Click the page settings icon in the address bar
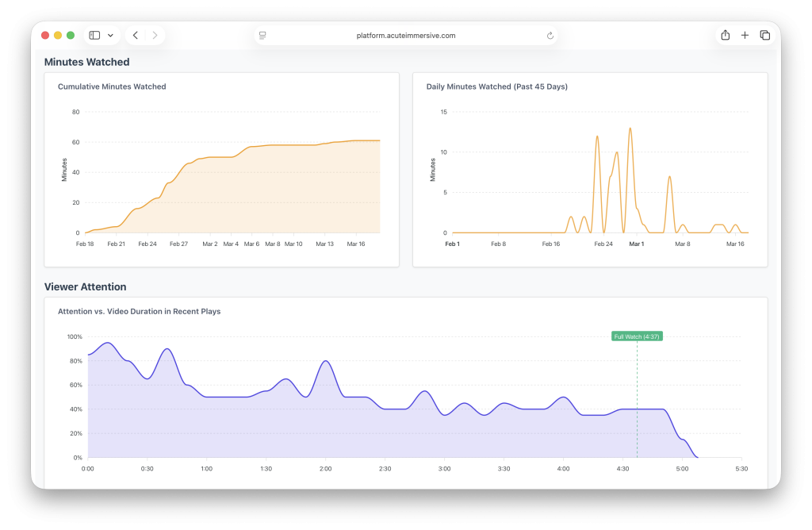This screenshot has height=530, width=812. coord(262,36)
